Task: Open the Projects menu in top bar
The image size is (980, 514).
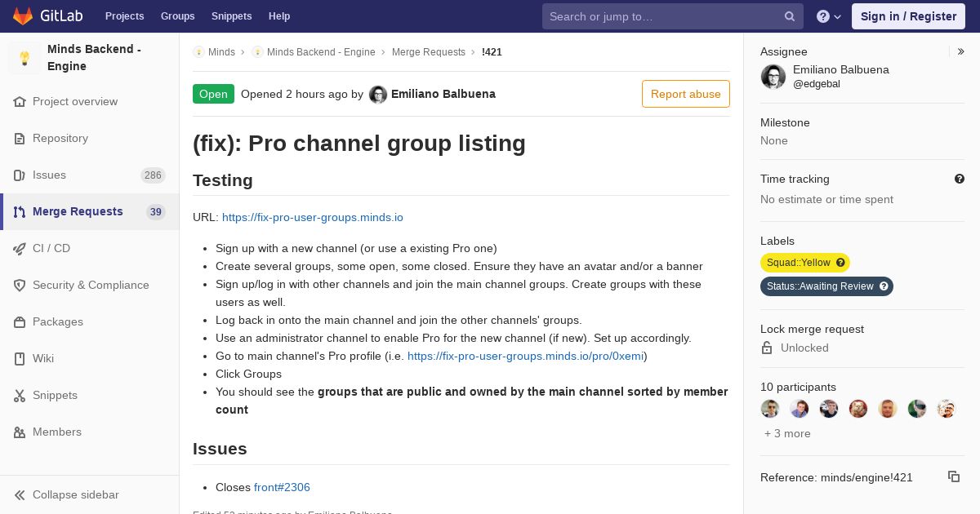Action: 124,16
